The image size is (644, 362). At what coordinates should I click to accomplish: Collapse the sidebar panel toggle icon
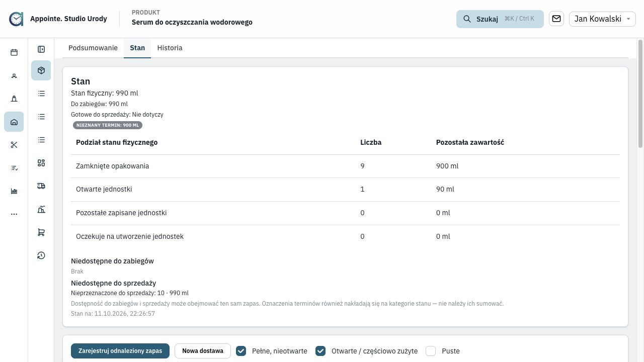(x=41, y=49)
